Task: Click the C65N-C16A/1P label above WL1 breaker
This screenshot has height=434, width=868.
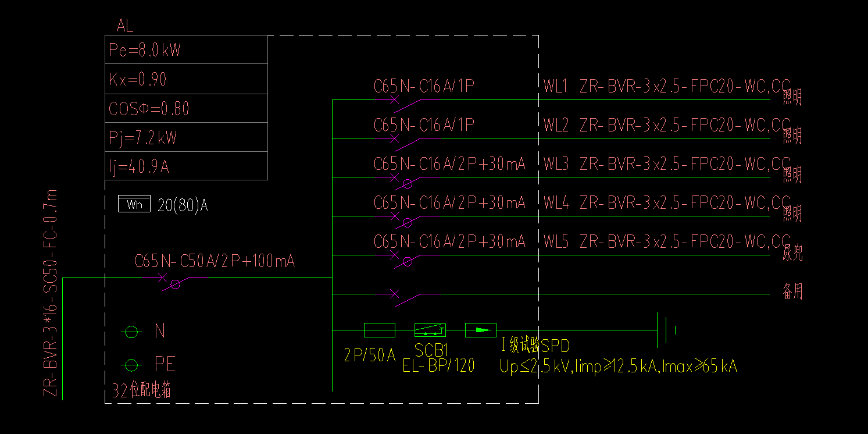Action: [424, 87]
